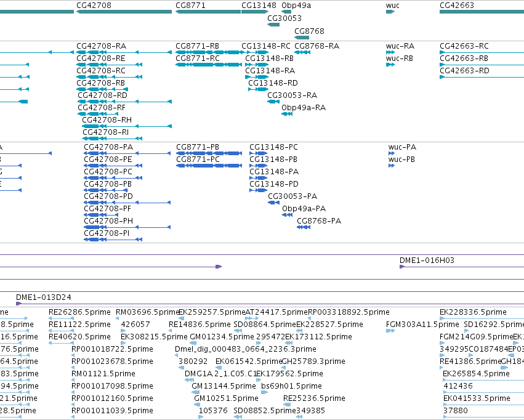Viewport: 524px width, 420px height.
Task: Click EST AT24417.5prime
Action: click(x=252, y=318)
